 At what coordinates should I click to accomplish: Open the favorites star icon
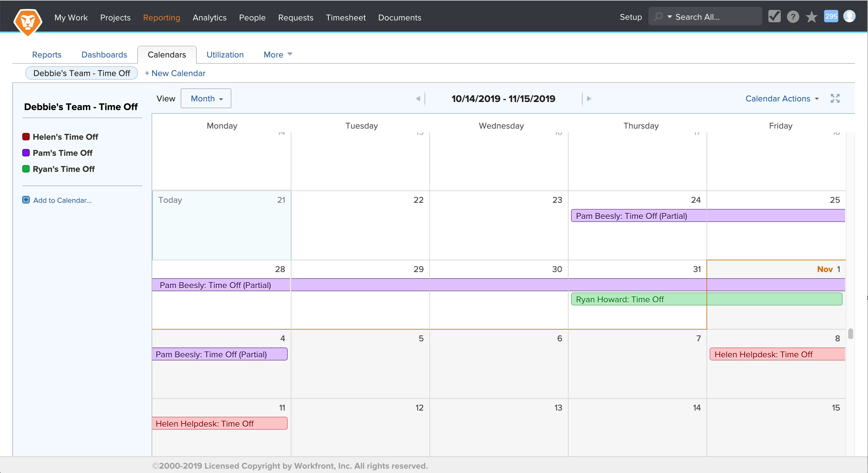[x=811, y=16]
